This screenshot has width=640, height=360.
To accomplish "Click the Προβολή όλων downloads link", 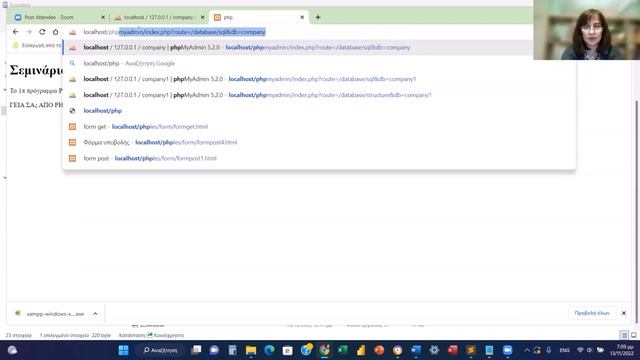I will 592,313.
